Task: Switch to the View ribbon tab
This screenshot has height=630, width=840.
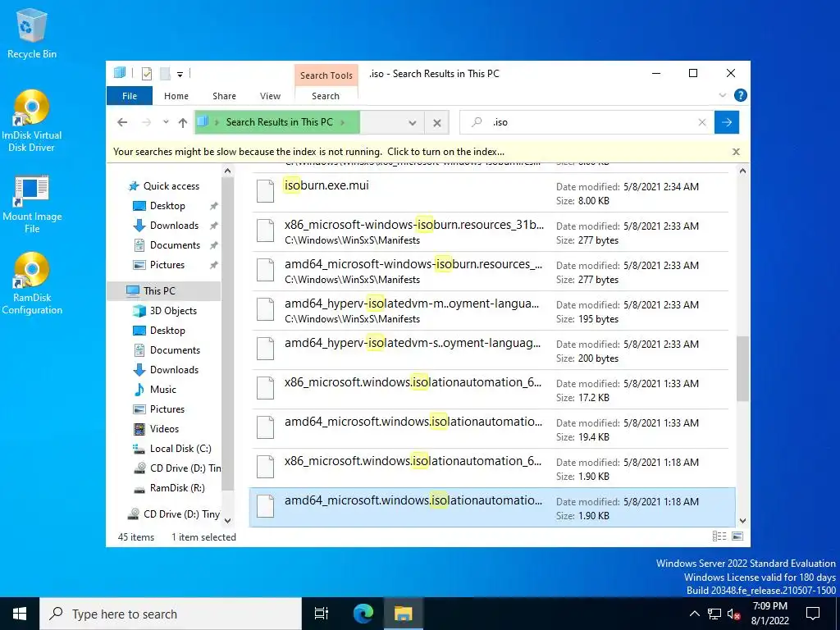Action: click(270, 96)
